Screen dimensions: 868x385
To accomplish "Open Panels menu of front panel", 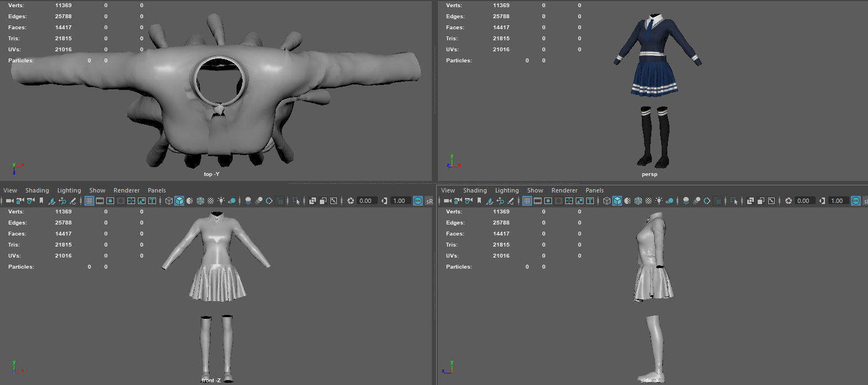I will (x=157, y=190).
